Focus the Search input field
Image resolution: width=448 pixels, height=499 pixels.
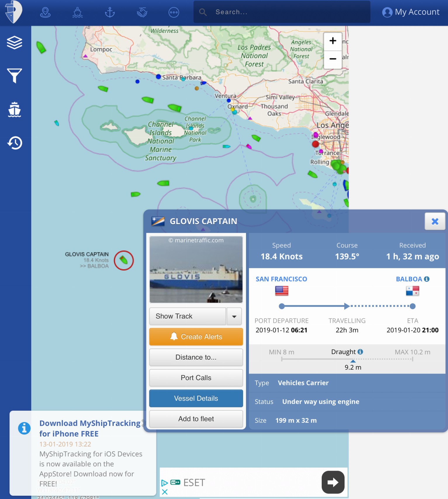pyautogui.click(x=282, y=12)
